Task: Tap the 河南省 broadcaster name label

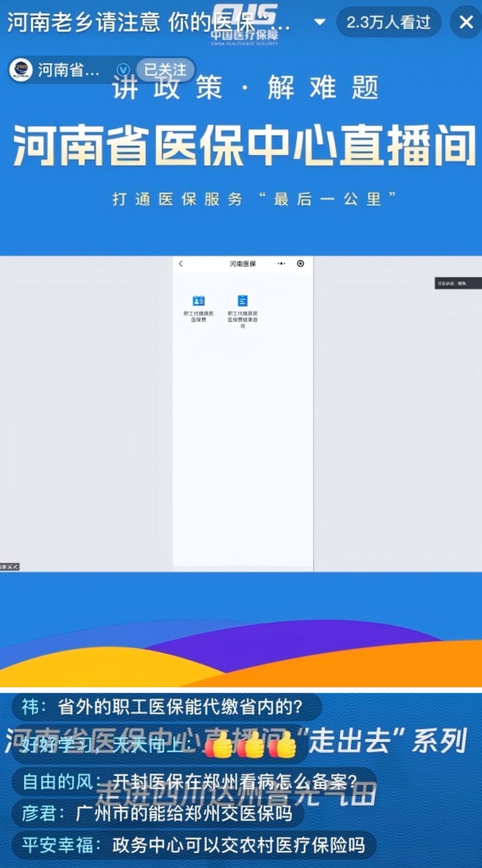Action: 69,70
